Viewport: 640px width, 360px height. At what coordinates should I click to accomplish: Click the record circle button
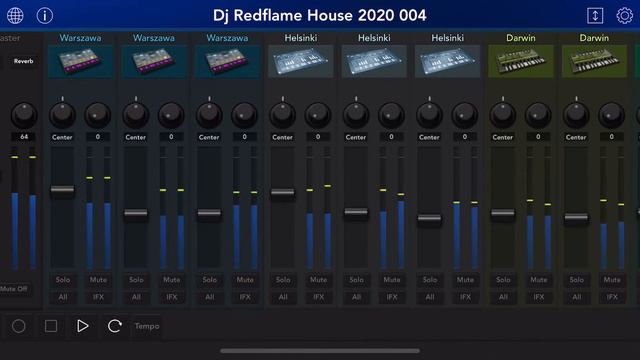[x=18, y=326]
